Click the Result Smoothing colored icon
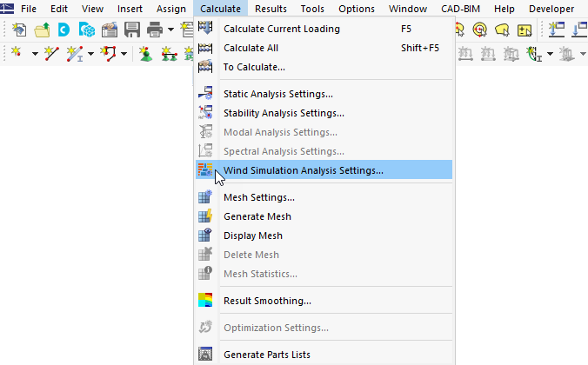The width and height of the screenshot is (588, 365). pos(205,301)
